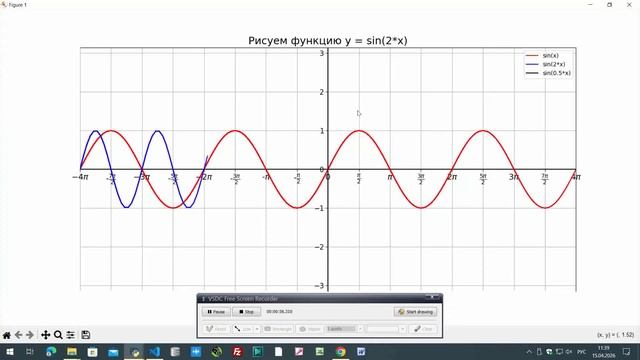640x360 pixels.
Task: Open Google Chrome from taskbar
Action: (x=340, y=352)
